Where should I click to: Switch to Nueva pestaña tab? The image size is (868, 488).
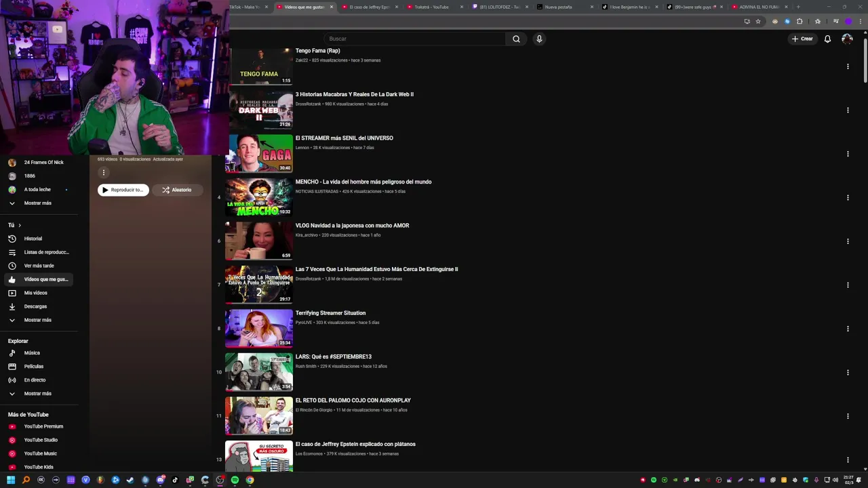(x=565, y=7)
